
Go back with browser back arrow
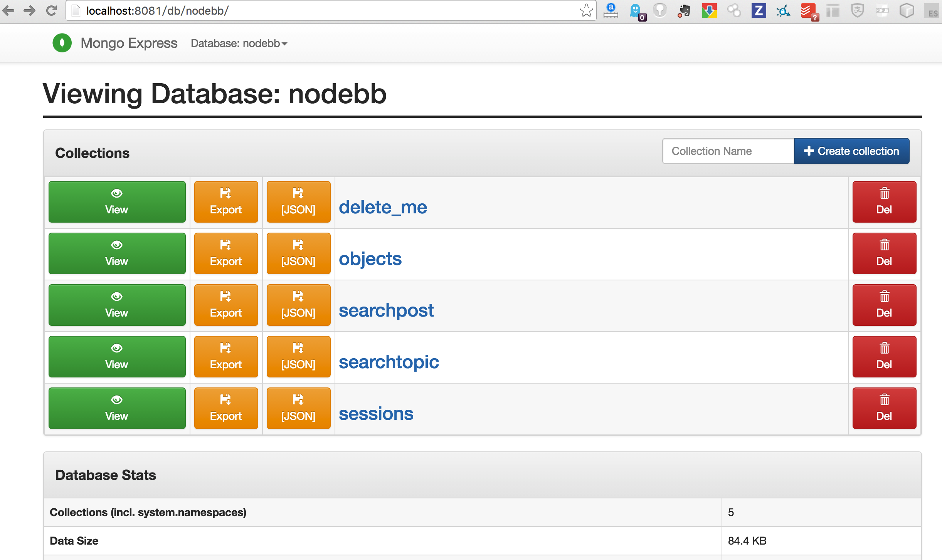(8, 11)
